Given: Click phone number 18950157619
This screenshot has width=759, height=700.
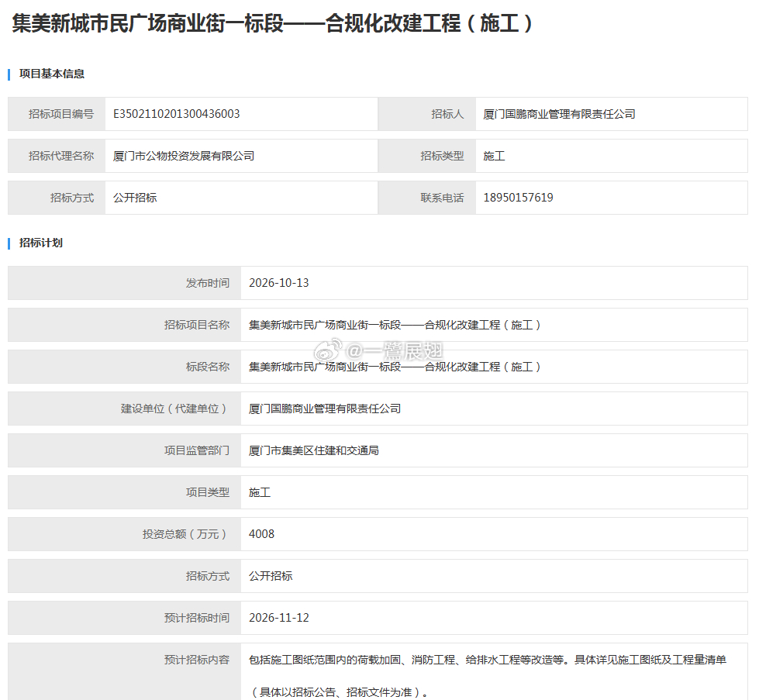Looking at the screenshot, I should point(518,198).
